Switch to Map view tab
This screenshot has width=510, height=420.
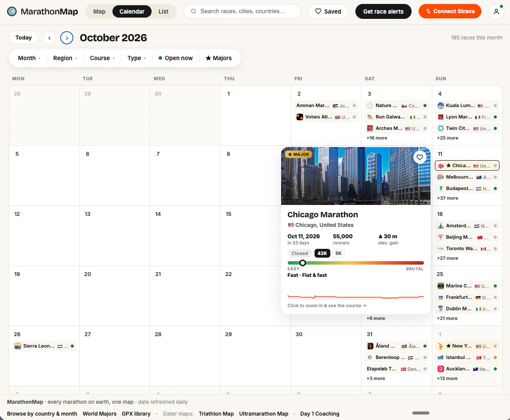point(99,11)
